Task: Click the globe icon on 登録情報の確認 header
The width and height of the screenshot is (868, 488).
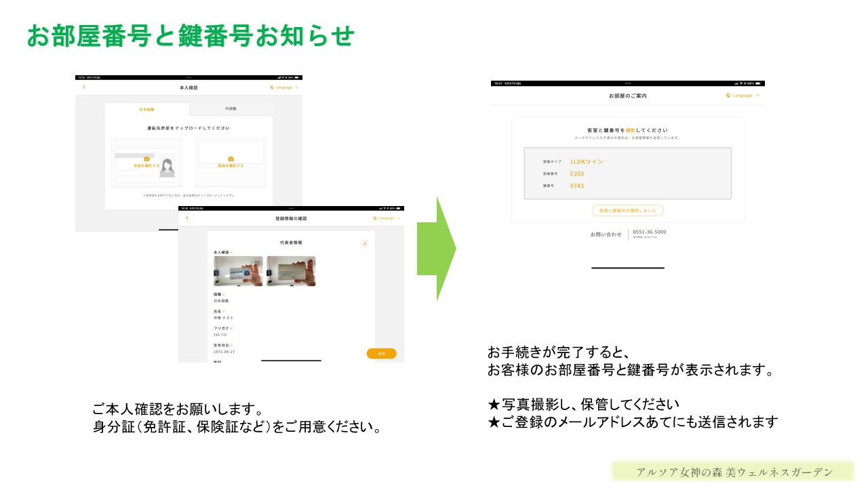Action: pos(375,218)
